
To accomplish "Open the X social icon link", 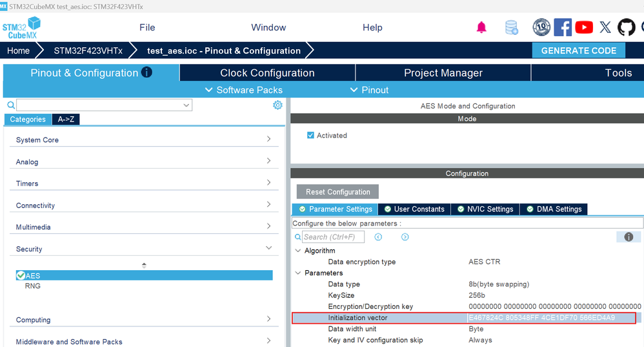I will [605, 28].
